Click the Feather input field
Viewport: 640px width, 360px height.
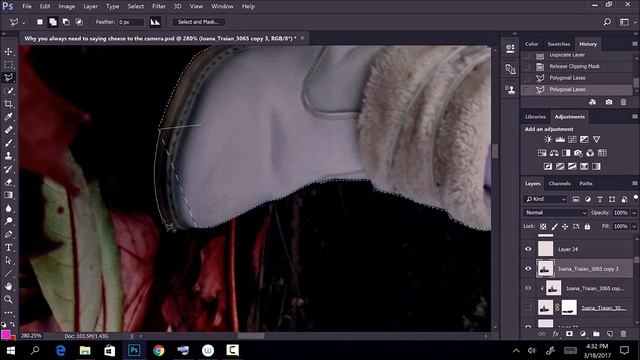(131, 22)
